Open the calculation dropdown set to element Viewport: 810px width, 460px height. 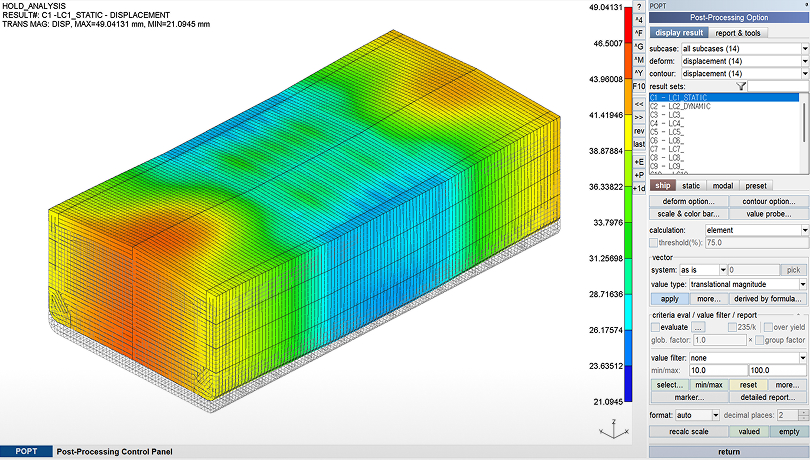(756, 230)
